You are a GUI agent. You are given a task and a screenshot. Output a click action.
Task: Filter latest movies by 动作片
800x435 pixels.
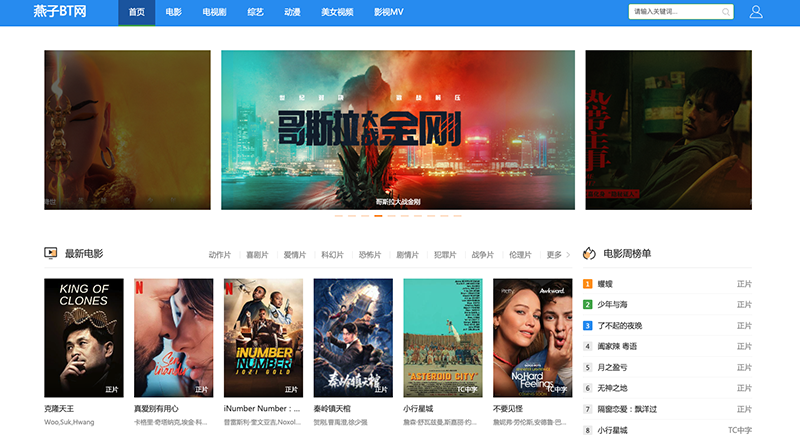coord(220,255)
